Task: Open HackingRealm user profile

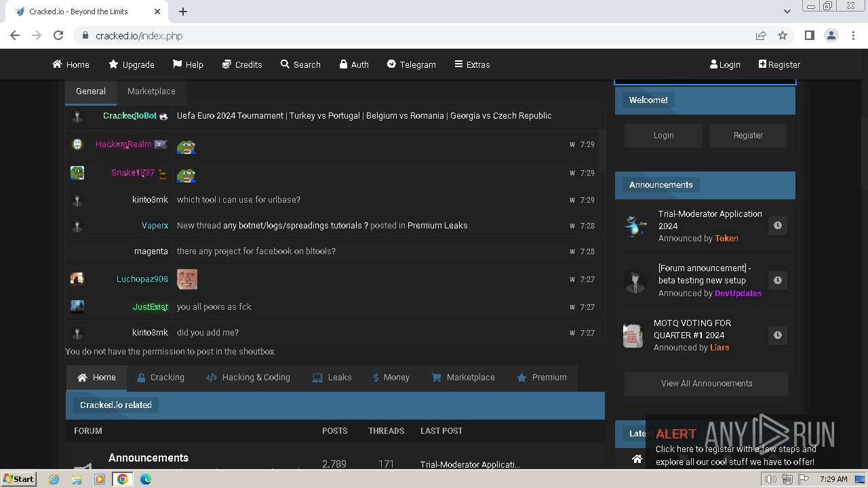Action: [123, 144]
